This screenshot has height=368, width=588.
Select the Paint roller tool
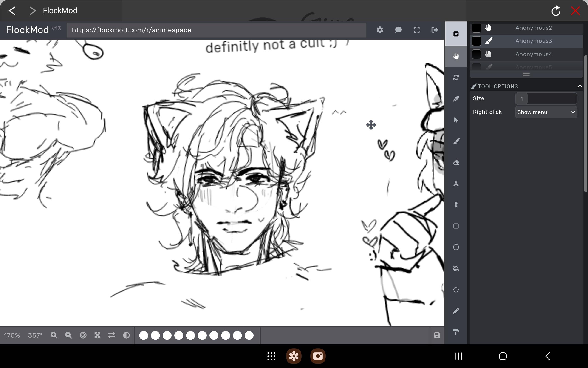456,332
